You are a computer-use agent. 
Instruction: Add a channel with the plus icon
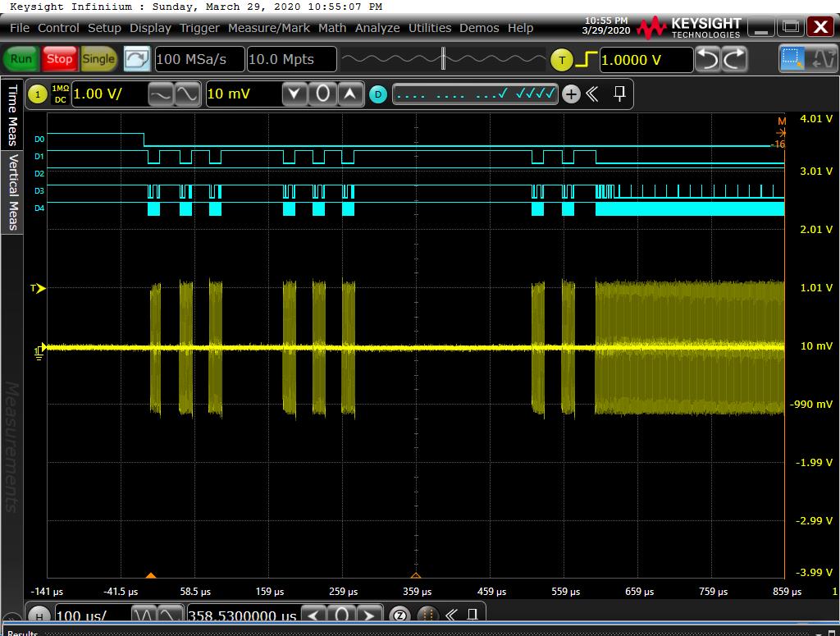pyautogui.click(x=570, y=94)
